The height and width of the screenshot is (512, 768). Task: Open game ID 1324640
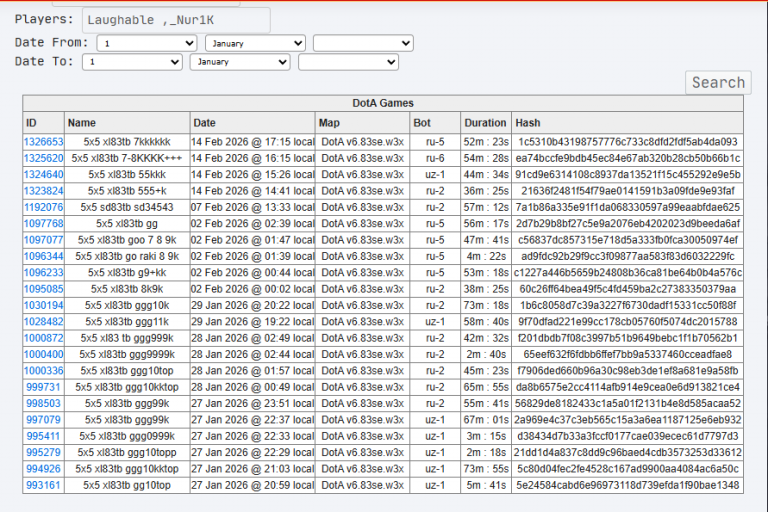coord(44,174)
